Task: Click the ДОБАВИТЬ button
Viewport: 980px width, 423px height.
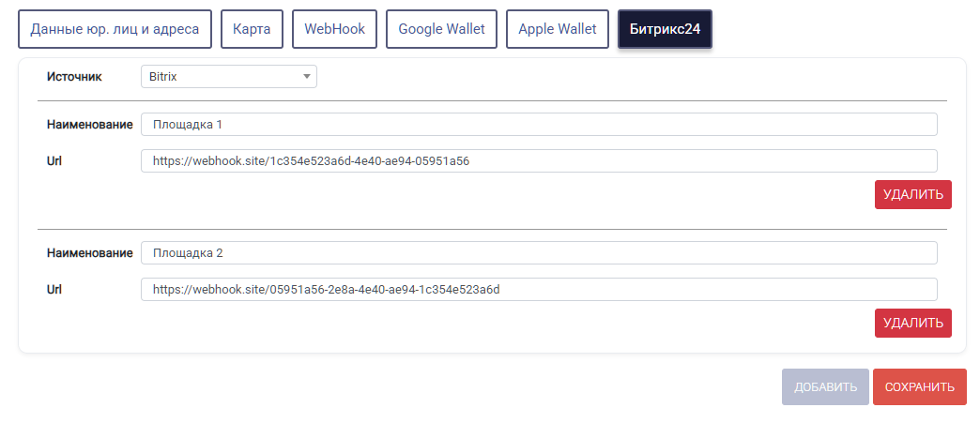Action: (x=826, y=386)
